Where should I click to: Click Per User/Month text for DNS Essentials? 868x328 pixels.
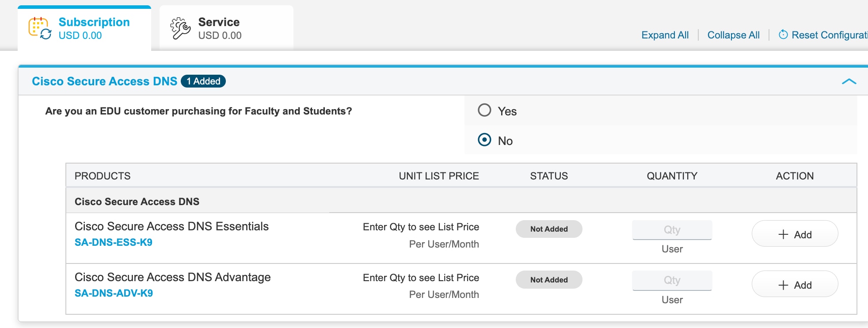pos(444,244)
